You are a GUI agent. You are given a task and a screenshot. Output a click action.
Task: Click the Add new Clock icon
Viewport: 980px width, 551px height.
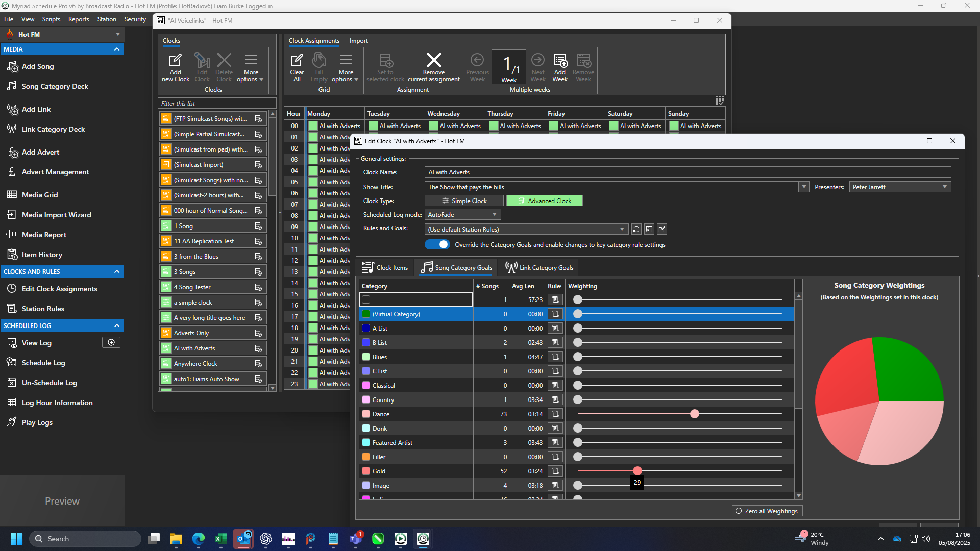pyautogui.click(x=176, y=66)
